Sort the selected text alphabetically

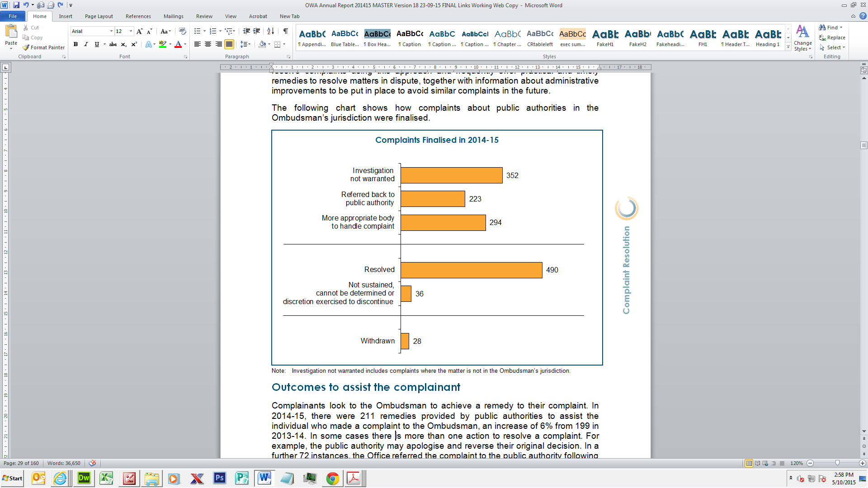point(270,31)
